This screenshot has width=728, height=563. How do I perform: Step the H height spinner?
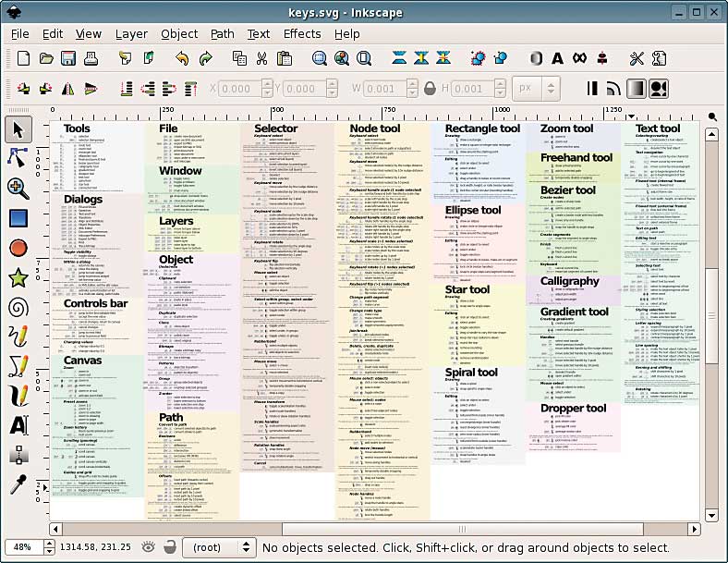[500, 88]
